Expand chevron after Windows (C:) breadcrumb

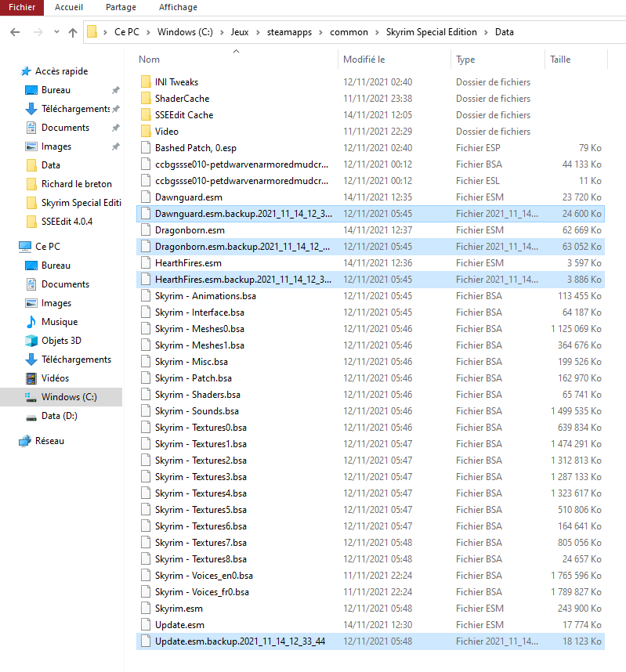tap(222, 32)
